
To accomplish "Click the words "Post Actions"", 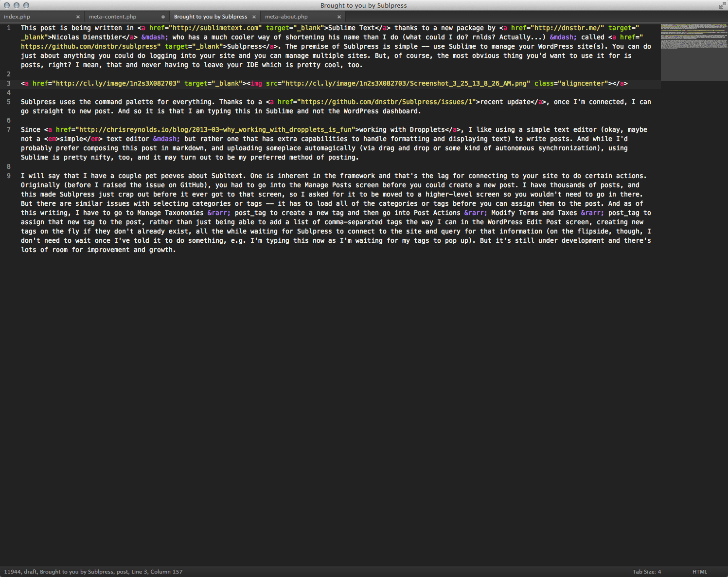I will tap(437, 213).
